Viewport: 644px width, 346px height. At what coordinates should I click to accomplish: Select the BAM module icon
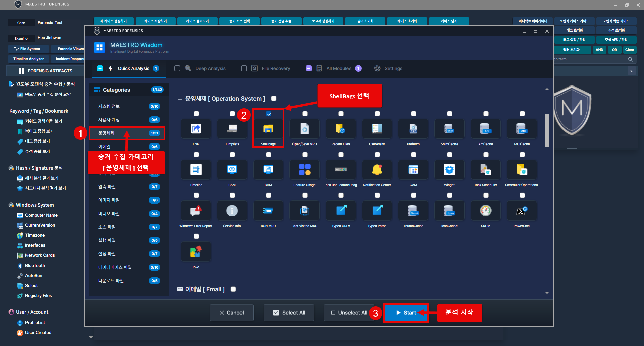pyautogui.click(x=232, y=170)
